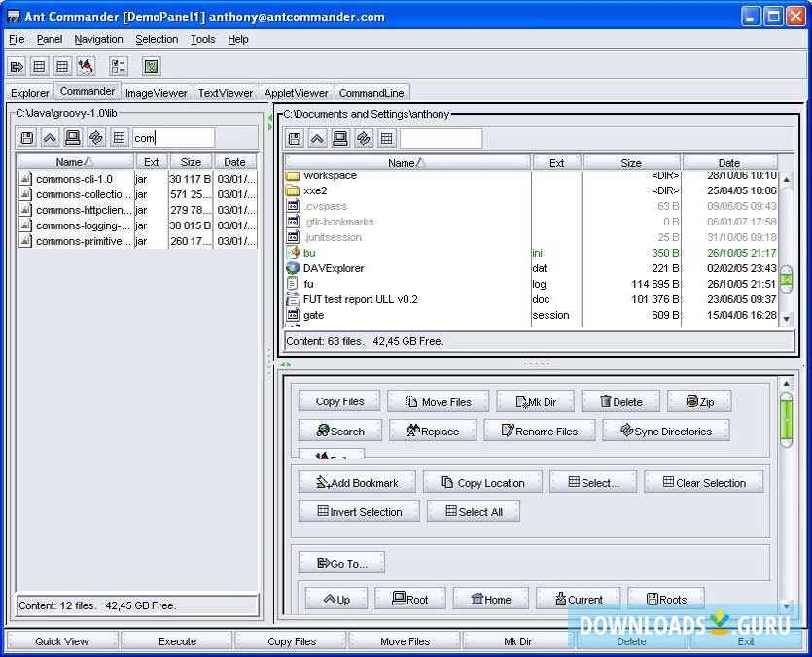The width and height of the screenshot is (812, 657).
Task: Click the roots disk icon in right panel
Action: (294, 138)
